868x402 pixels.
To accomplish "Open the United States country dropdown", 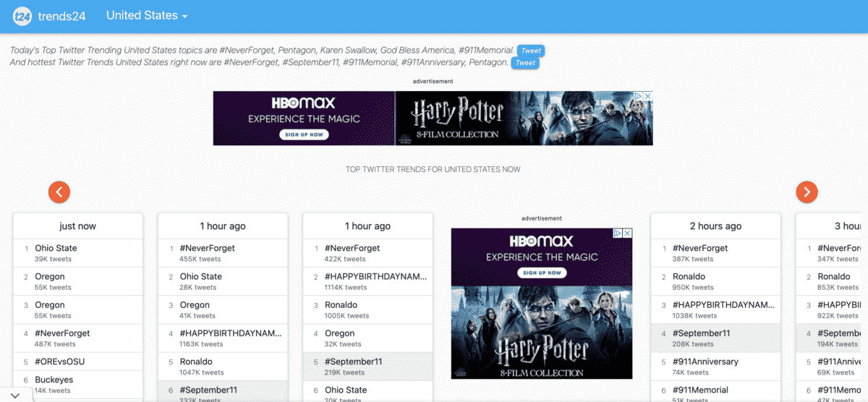I will click(x=147, y=15).
